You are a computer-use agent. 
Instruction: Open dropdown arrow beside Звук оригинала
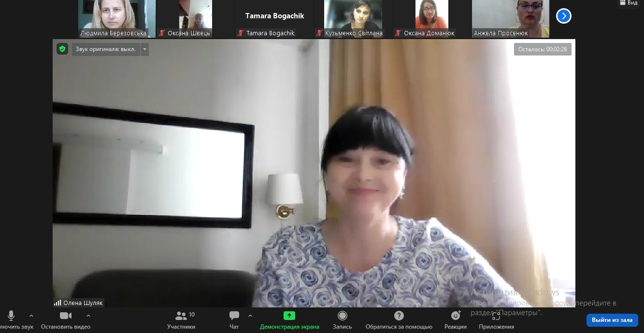(144, 49)
